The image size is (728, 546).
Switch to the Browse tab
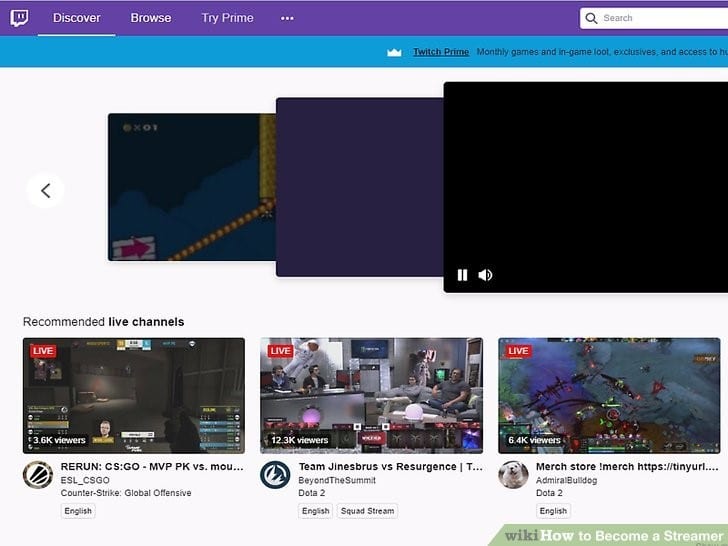[x=151, y=18]
